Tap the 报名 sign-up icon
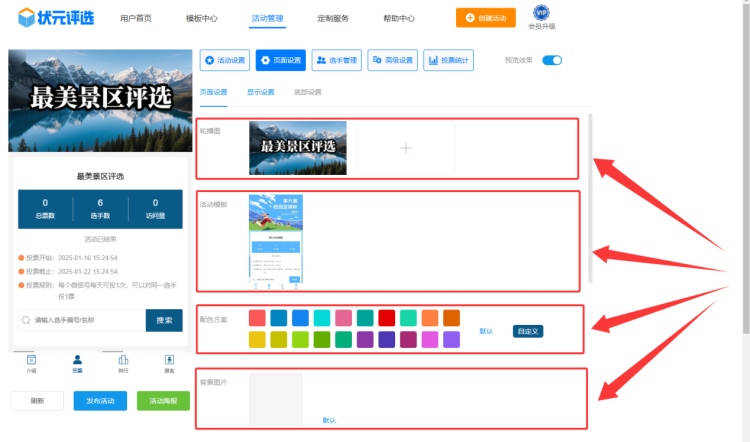The image size is (750, 442). coord(168,361)
